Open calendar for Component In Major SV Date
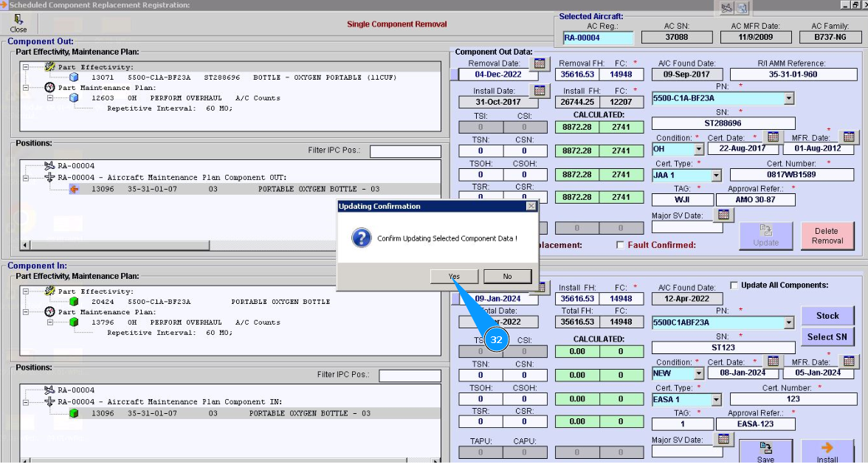The image size is (868, 467). pyautogui.click(x=724, y=440)
